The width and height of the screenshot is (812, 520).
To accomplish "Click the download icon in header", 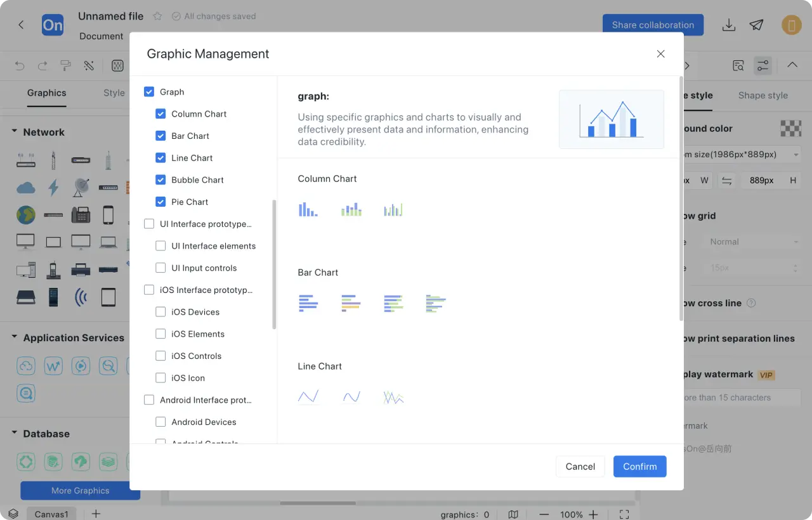I will (x=729, y=25).
